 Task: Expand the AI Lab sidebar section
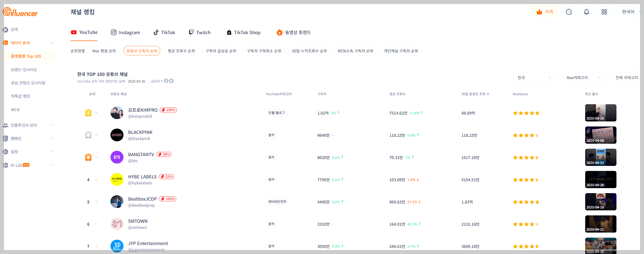(x=52, y=165)
